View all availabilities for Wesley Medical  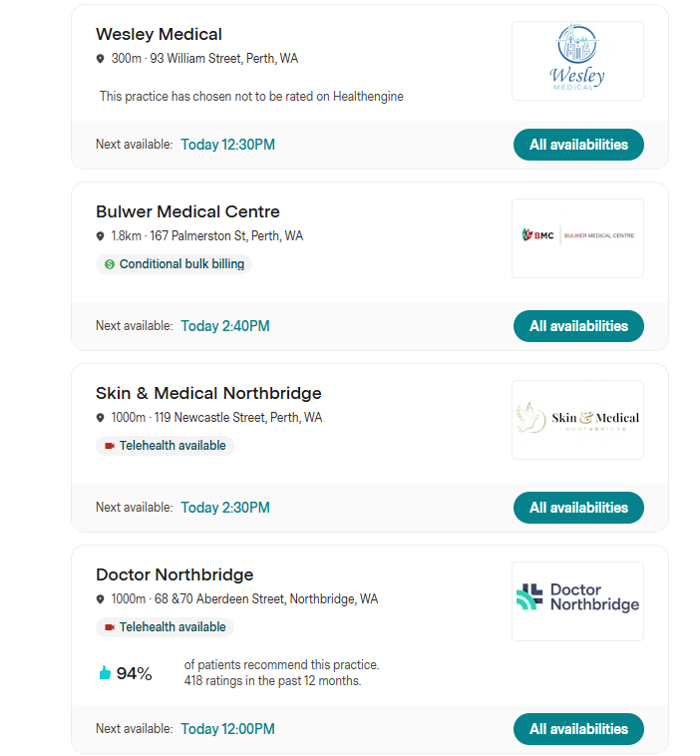[578, 145]
